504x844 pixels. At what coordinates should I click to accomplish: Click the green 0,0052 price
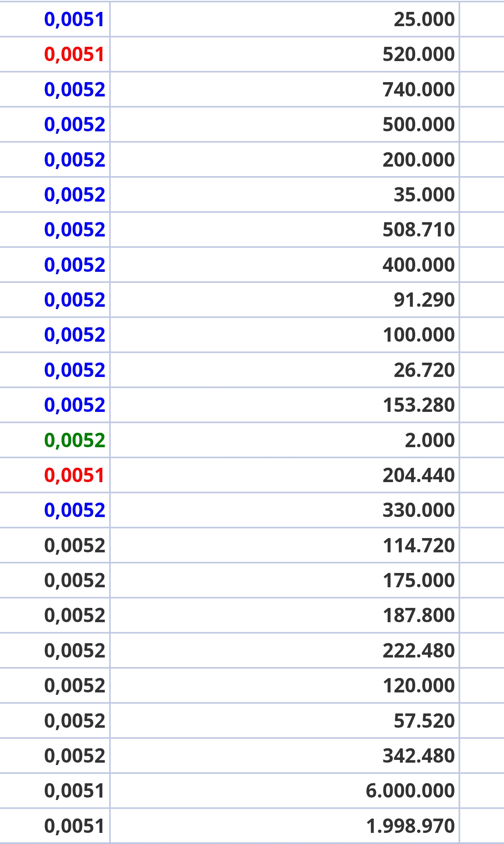pos(75,440)
